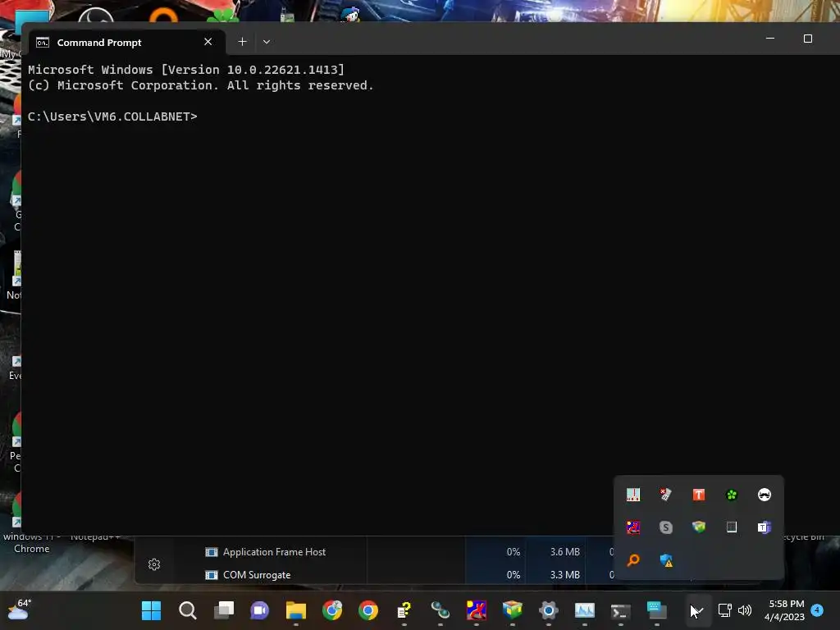Open the gray Skype tray icon
This screenshot has height=630, width=840.
[666, 527]
